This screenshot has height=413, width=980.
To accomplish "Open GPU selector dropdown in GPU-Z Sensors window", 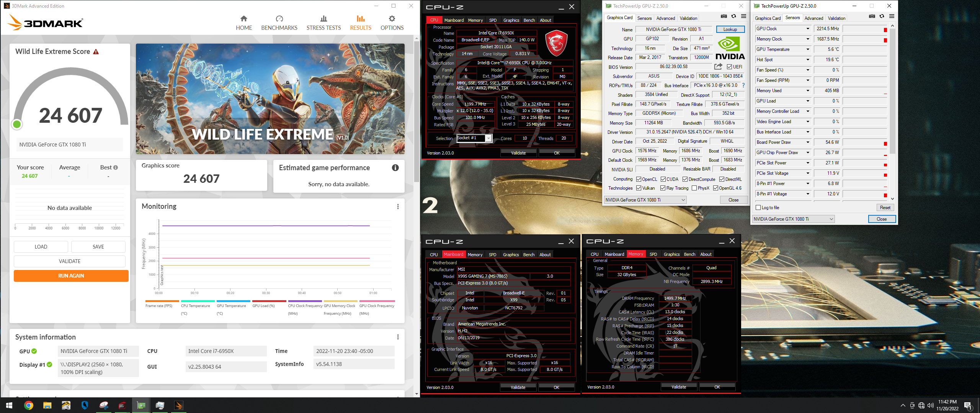I will [x=793, y=219].
